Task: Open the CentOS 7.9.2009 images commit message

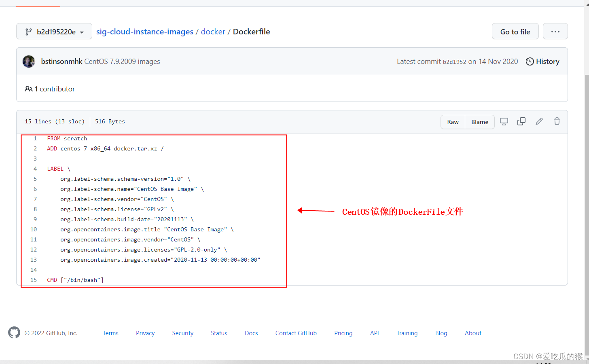Action: pos(122,61)
